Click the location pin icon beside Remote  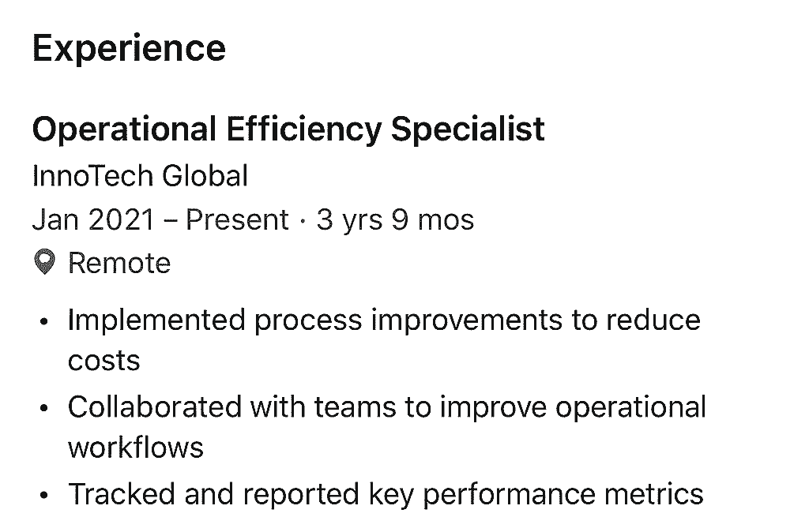coord(45,263)
